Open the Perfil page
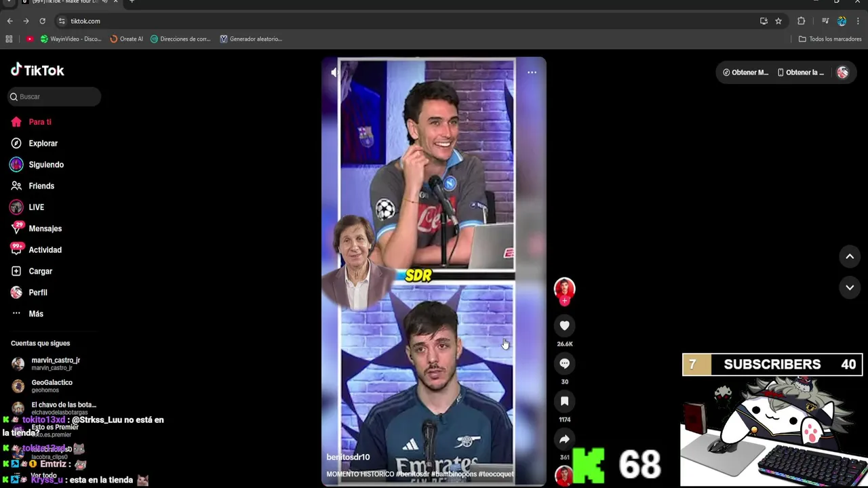The width and height of the screenshot is (868, 488). tap(29, 293)
